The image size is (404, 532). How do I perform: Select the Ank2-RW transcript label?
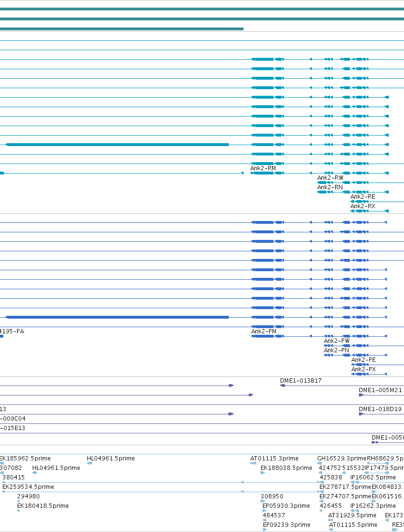tap(330, 178)
